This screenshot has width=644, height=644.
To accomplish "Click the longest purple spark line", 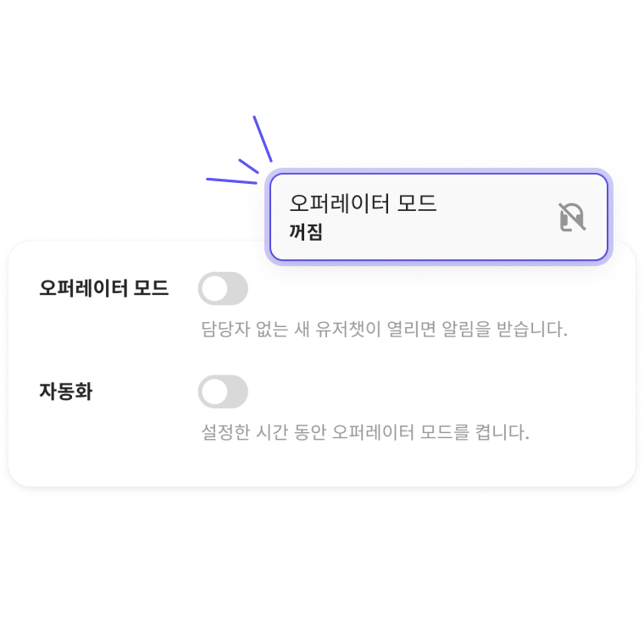I will pyautogui.click(x=263, y=139).
